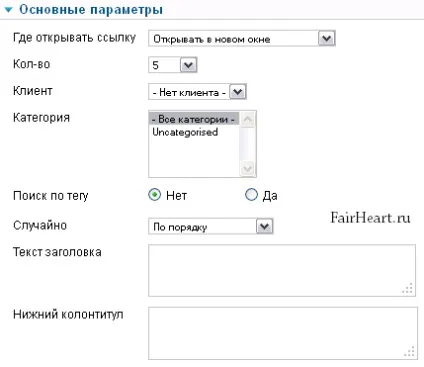Screen dimensions: 424x367
Task: Select the Да radio button for tag search
Action: [251, 195]
